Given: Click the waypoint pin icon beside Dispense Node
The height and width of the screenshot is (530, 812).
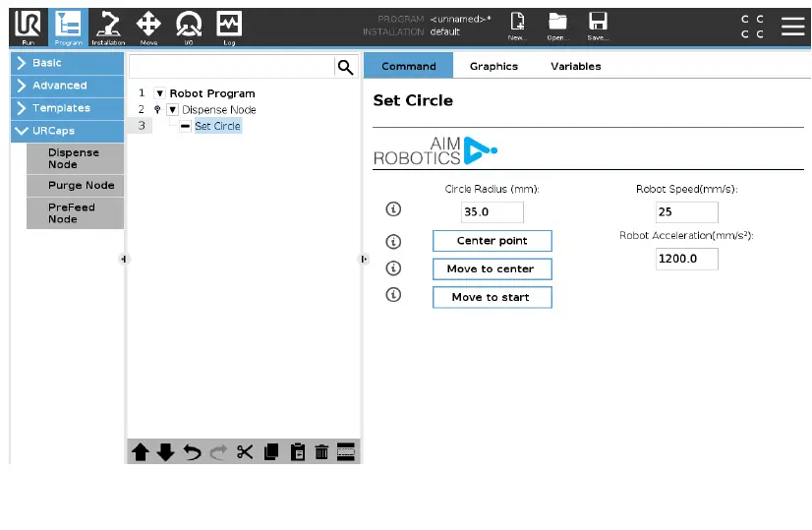Looking at the screenshot, I should 157,109.
